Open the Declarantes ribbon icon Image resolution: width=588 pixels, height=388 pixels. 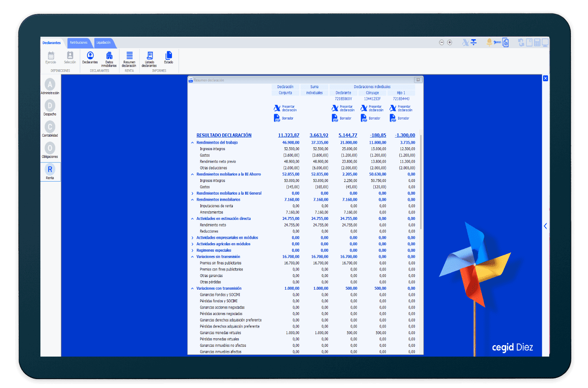coord(90,57)
